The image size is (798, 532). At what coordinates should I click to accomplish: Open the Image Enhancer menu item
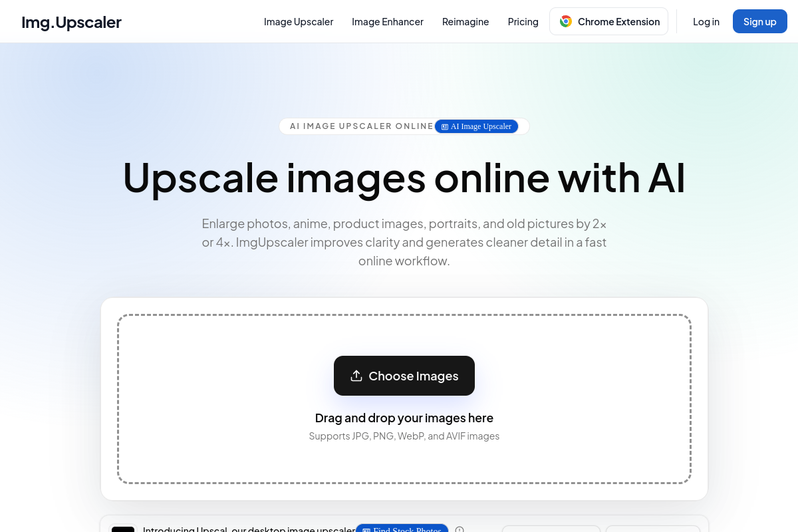(388, 22)
